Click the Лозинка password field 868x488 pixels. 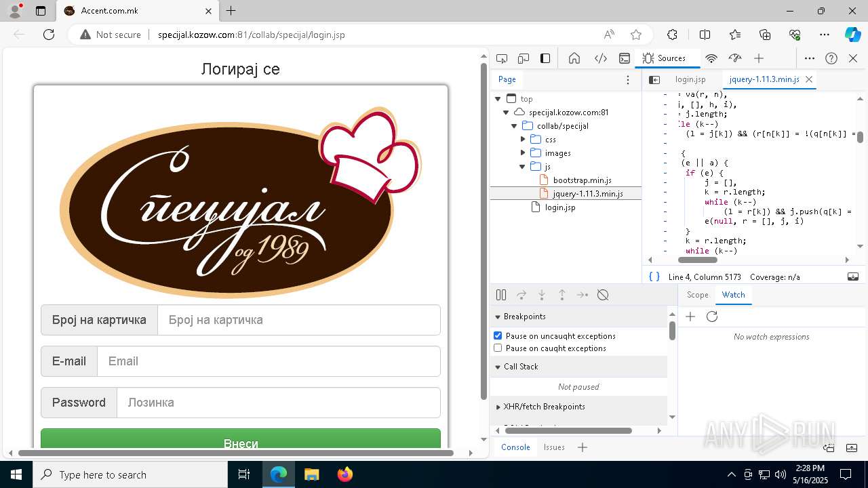coord(279,403)
